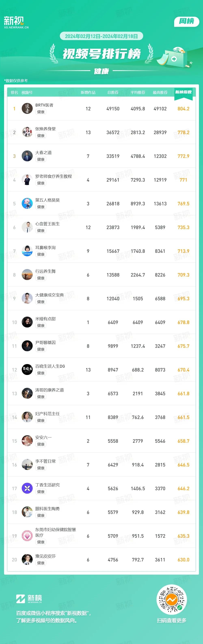Screen dimensions: 203x644
Task: Tap the QR code to view more
Action: pyautogui.click(x=172, y=600)
